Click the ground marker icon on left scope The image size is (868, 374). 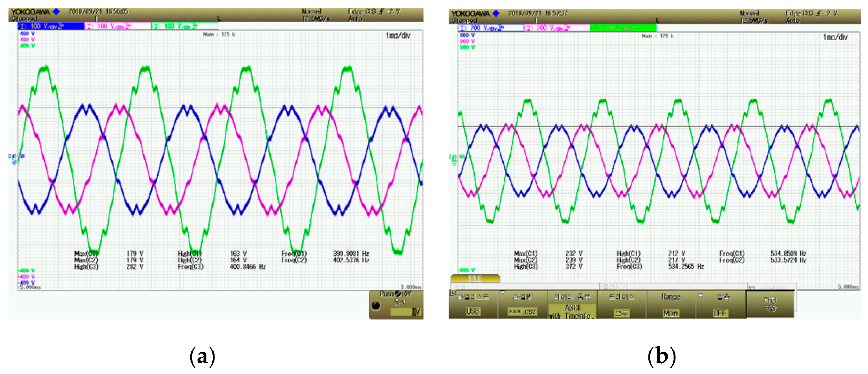pyautogui.click(x=14, y=163)
